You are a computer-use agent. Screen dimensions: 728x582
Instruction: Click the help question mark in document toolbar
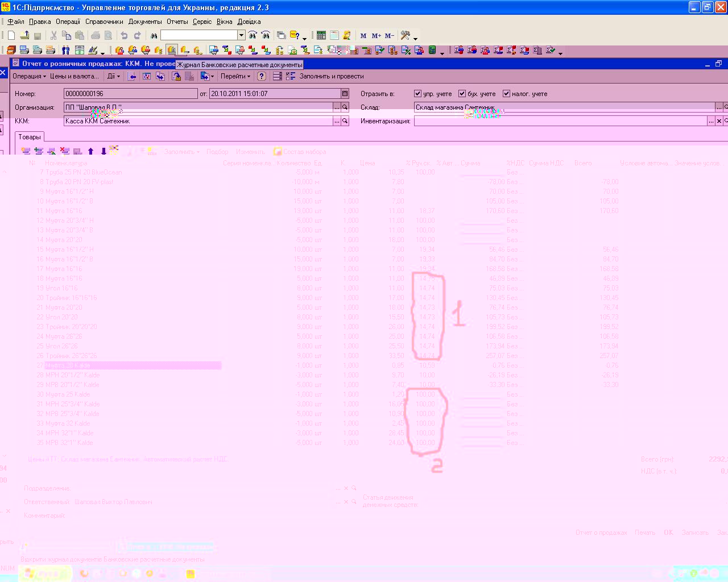click(261, 76)
